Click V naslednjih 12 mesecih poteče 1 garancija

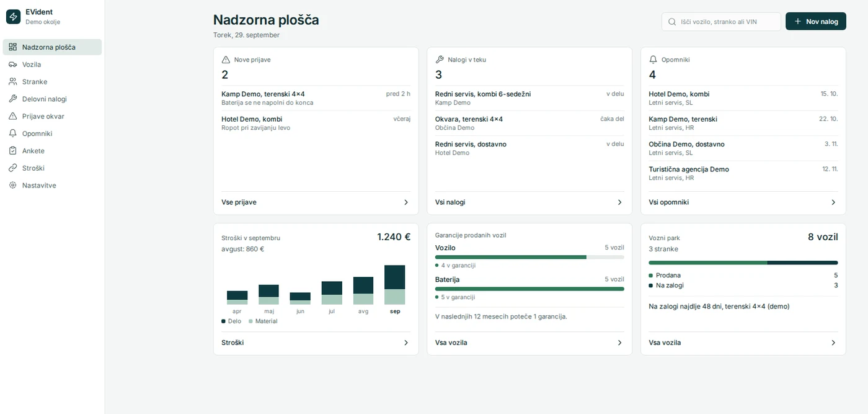[501, 317]
